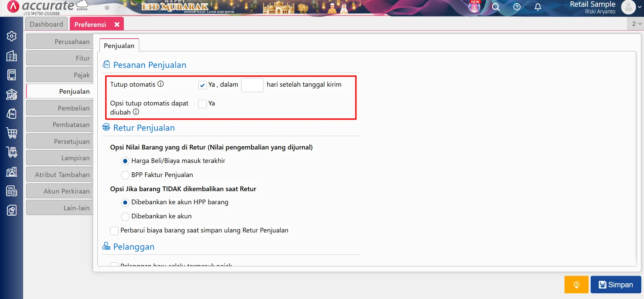
Task: Click the Retur Penjualan section heading
Action: pos(144,128)
